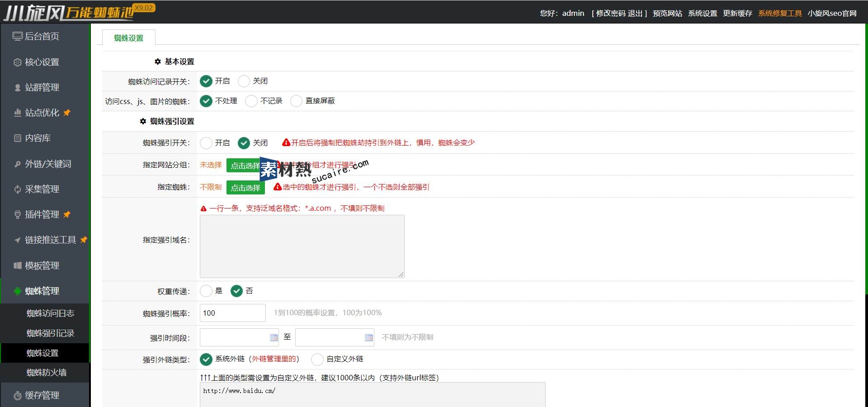Click the bar chart icon beside 站点优化
The width and height of the screenshot is (868, 407).
tap(17, 113)
